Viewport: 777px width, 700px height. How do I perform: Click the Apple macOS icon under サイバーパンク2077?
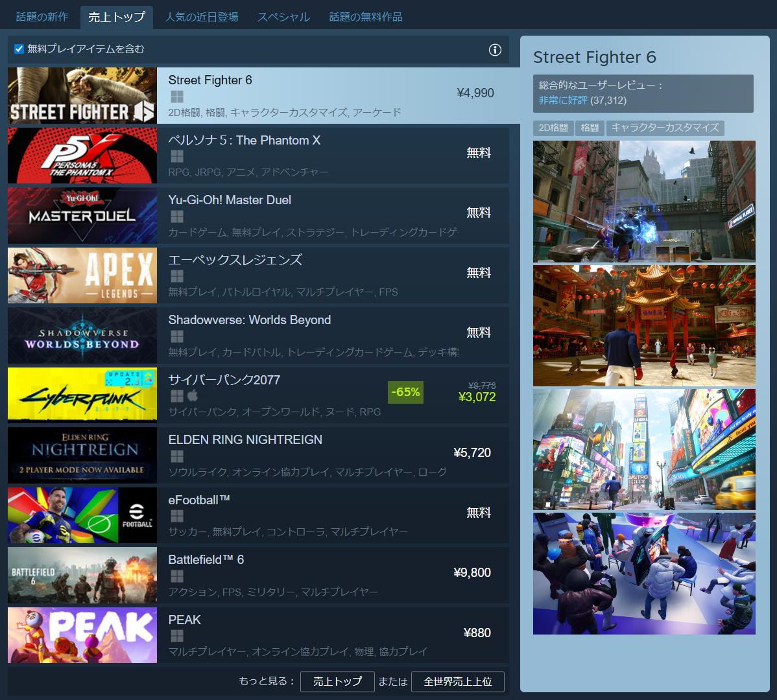193,396
